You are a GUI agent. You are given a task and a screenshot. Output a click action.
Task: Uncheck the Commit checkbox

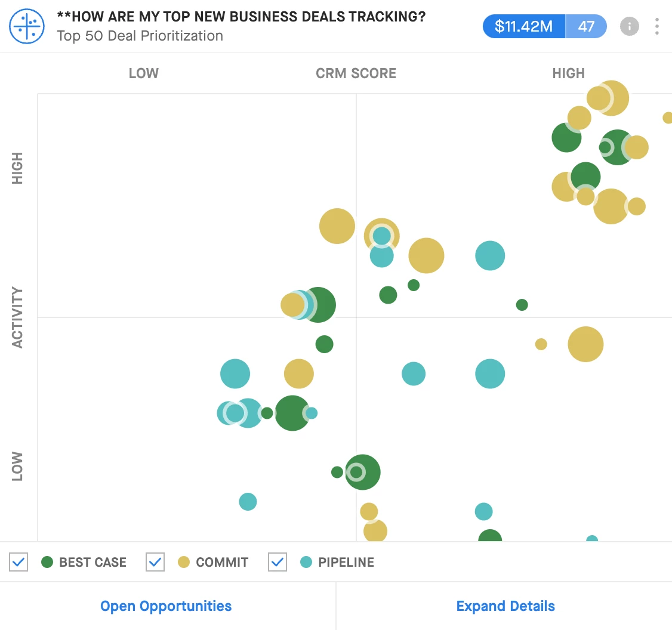click(155, 562)
